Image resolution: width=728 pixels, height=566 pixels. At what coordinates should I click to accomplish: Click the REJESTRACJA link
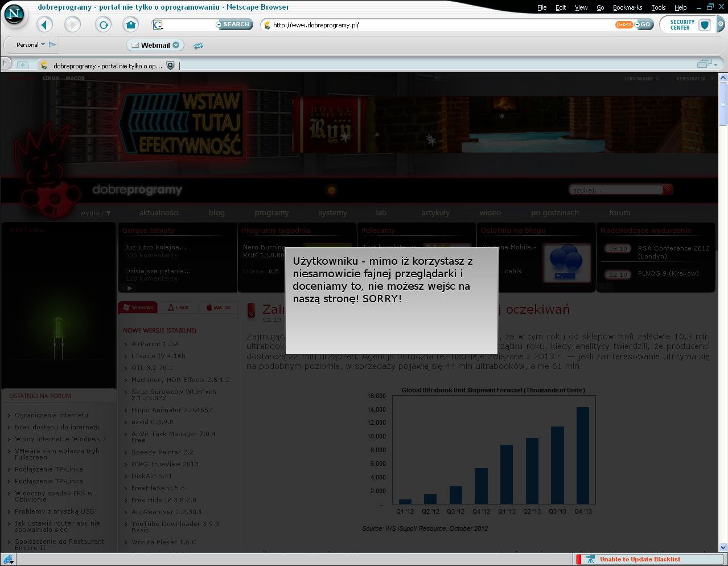pyautogui.click(x=691, y=79)
